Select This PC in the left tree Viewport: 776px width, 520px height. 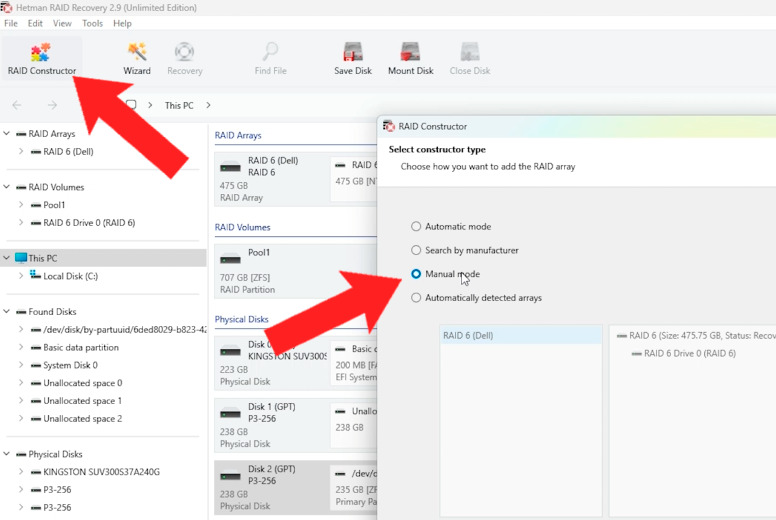[43, 258]
